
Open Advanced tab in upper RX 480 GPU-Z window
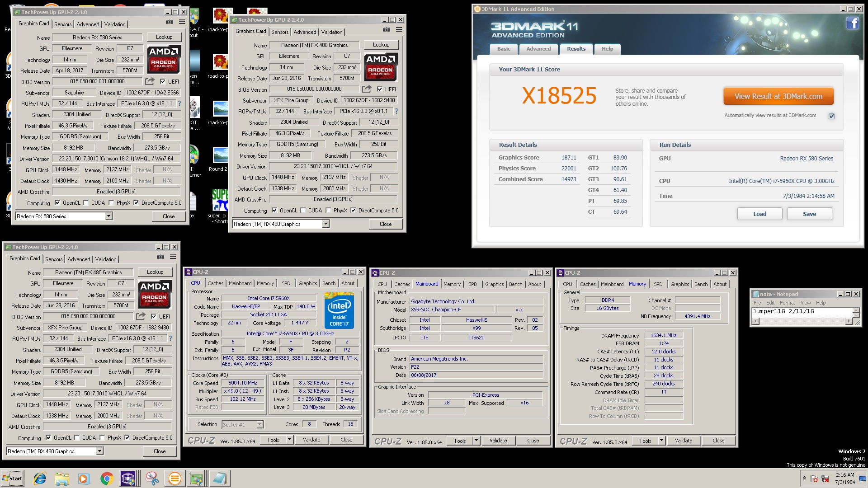(305, 32)
